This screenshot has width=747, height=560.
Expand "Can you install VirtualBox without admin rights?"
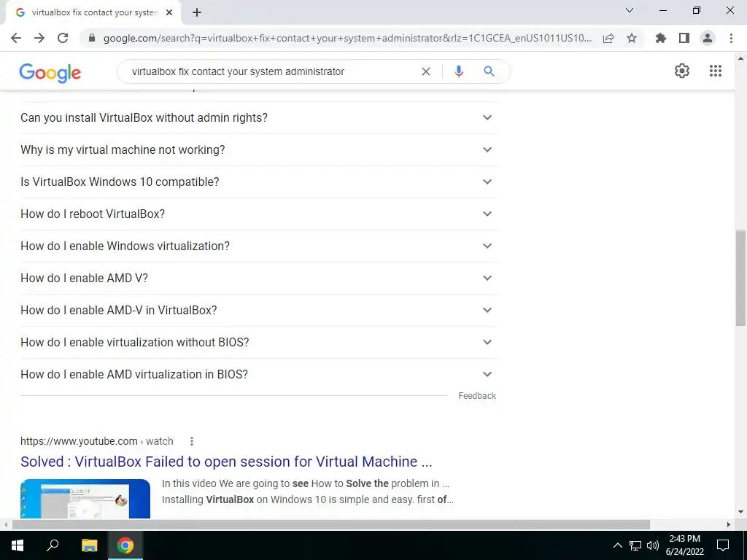point(258,117)
